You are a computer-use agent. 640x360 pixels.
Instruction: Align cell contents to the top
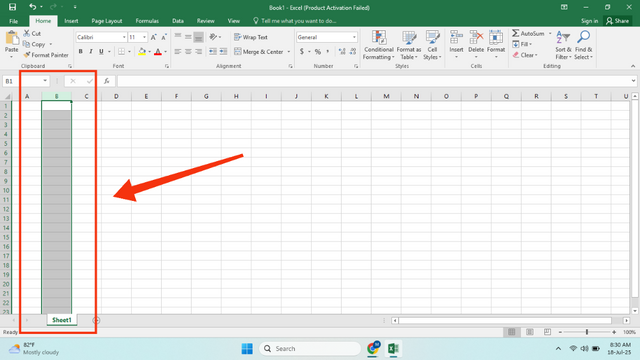[x=178, y=37]
